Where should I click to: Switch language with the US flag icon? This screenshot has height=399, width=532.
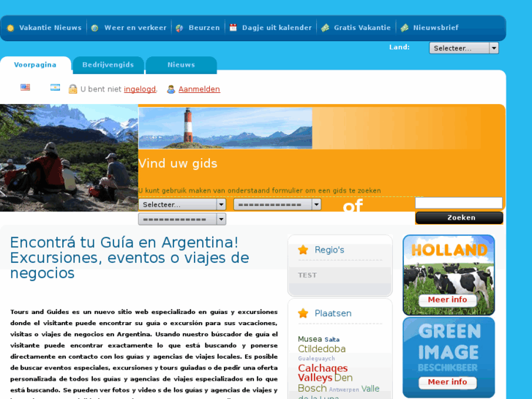coord(25,87)
